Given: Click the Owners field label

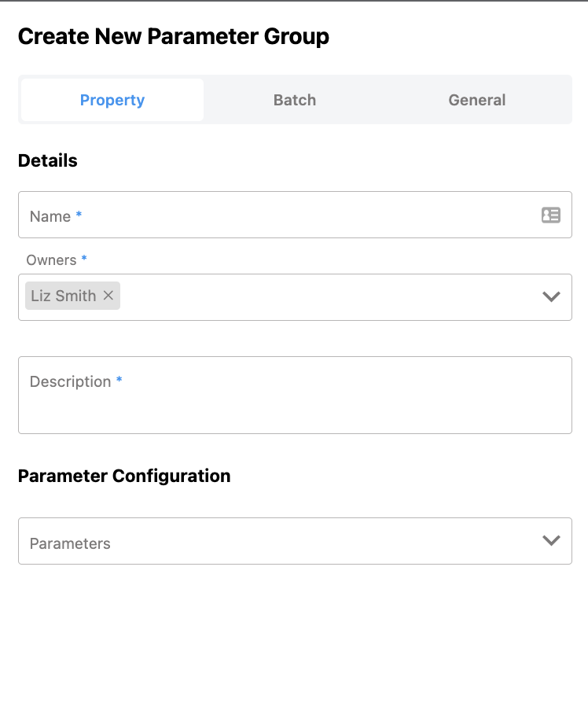Looking at the screenshot, I should pyautogui.click(x=51, y=259).
